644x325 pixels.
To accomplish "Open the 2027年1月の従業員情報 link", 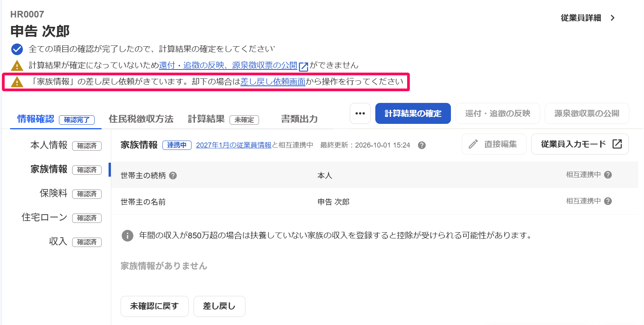I will pyautogui.click(x=234, y=145).
